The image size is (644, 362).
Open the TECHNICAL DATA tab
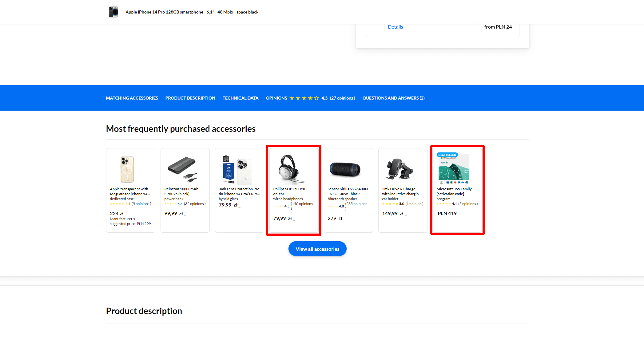(240, 98)
